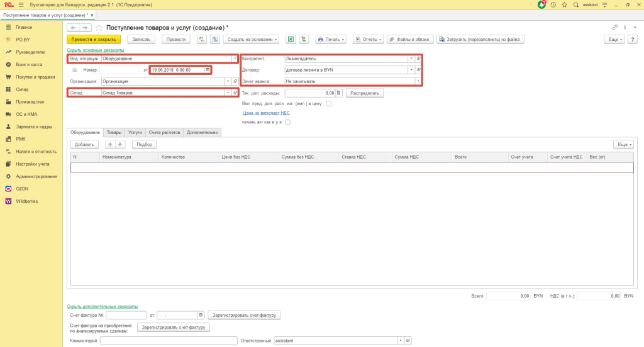Open Отчеты dropdown menu

tap(369, 40)
